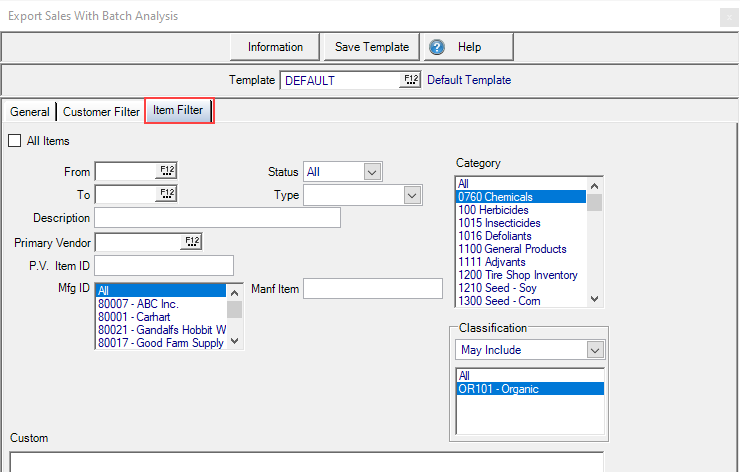Open the Customer Filter tab
This screenshot has height=472, width=740.
click(x=101, y=112)
